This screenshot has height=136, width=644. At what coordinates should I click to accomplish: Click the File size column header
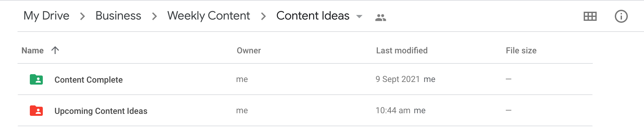point(521,50)
